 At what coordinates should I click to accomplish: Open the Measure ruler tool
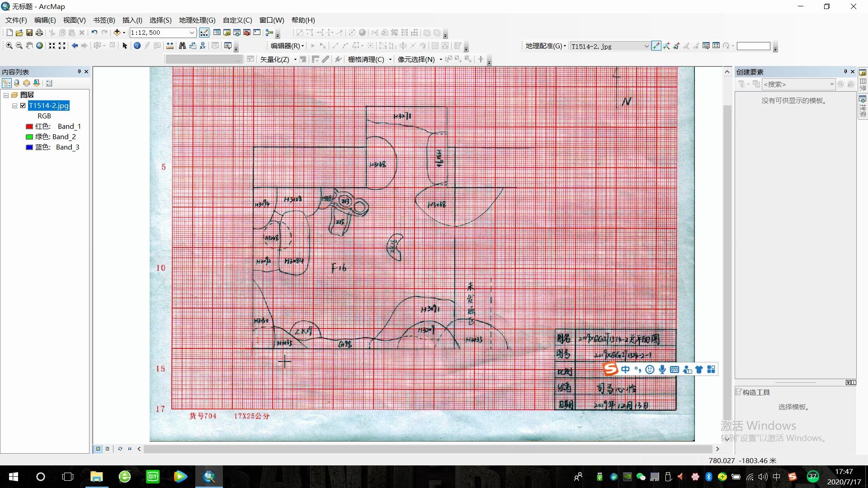[170, 46]
